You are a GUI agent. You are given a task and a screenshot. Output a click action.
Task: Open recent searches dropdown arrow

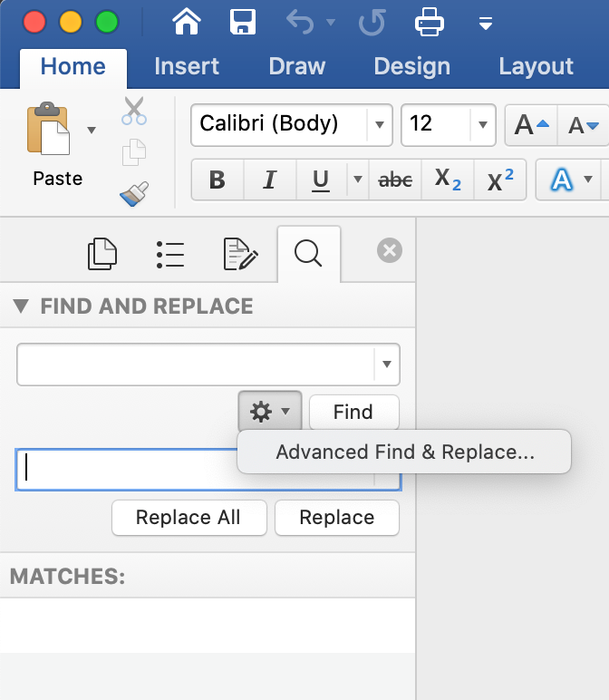click(x=387, y=365)
